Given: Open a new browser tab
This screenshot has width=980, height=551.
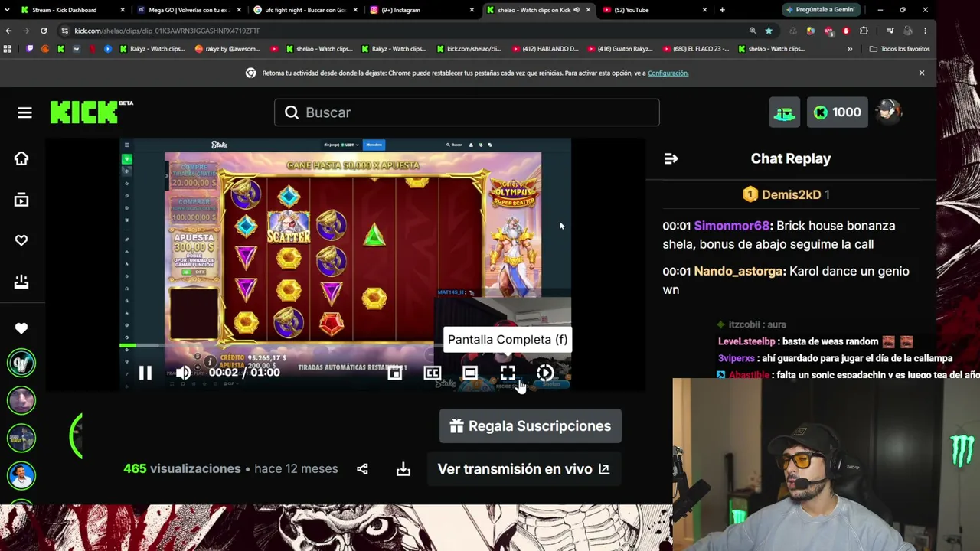Looking at the screenshot, I should 722,10.
